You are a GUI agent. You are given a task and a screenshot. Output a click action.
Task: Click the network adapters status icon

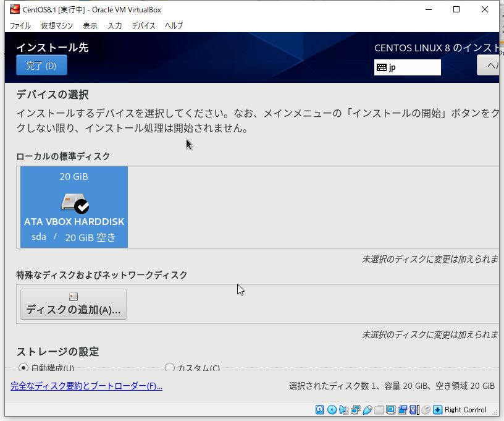pos(356,409)
